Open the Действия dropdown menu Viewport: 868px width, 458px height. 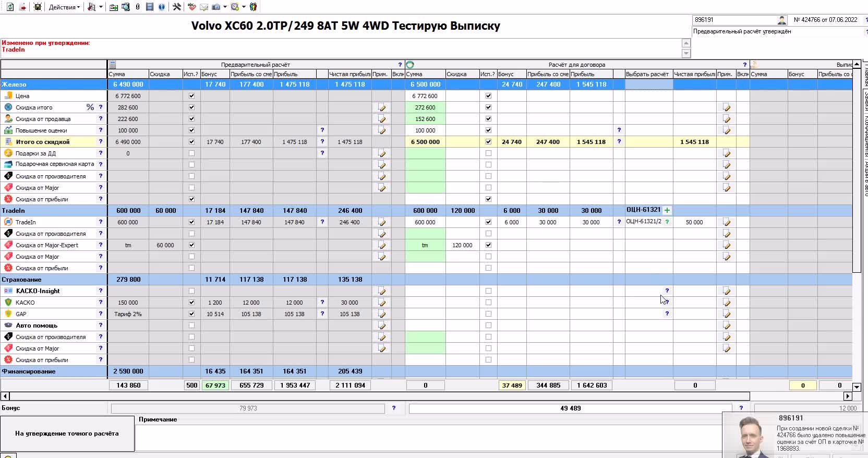[x=64, y=7]
